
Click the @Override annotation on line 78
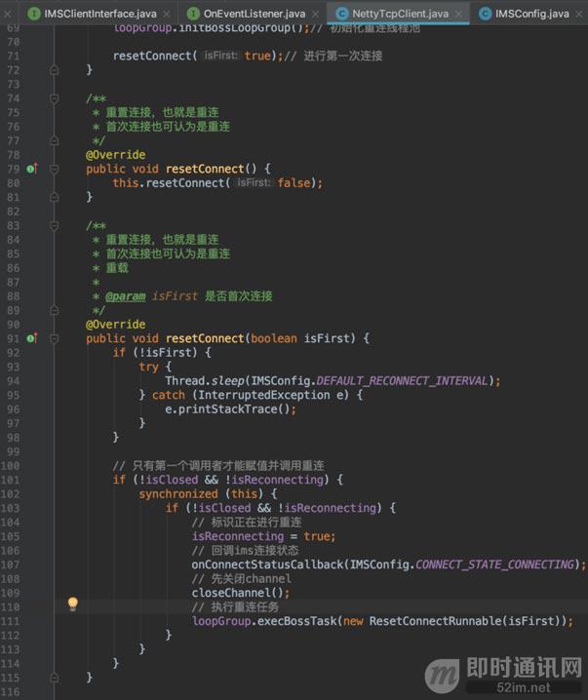pos(116,155)
